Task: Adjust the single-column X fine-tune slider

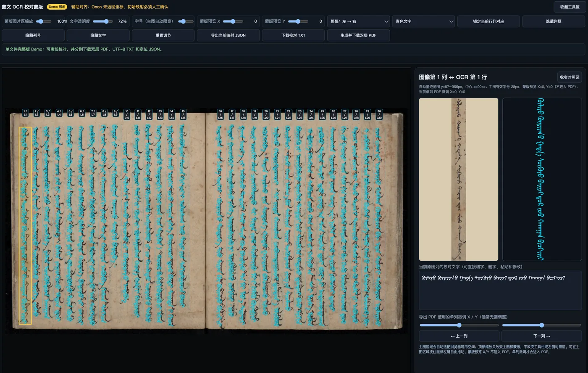Action: pos(459,325)
